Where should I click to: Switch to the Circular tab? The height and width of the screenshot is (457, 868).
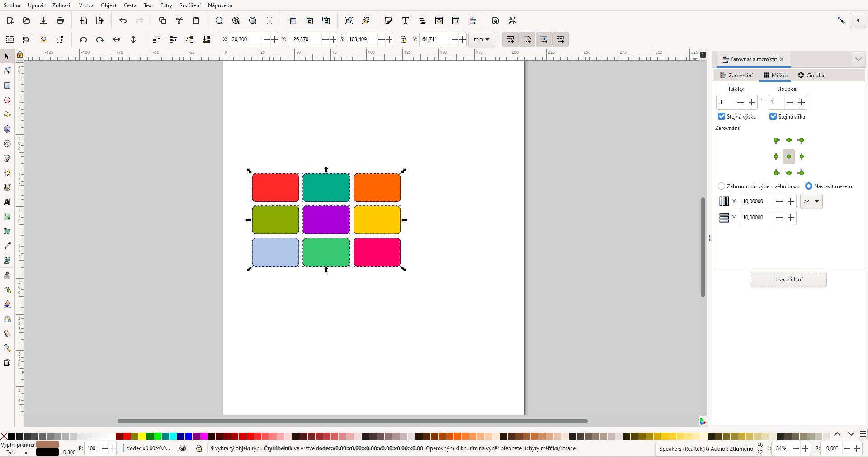click(x=811, y=76)
